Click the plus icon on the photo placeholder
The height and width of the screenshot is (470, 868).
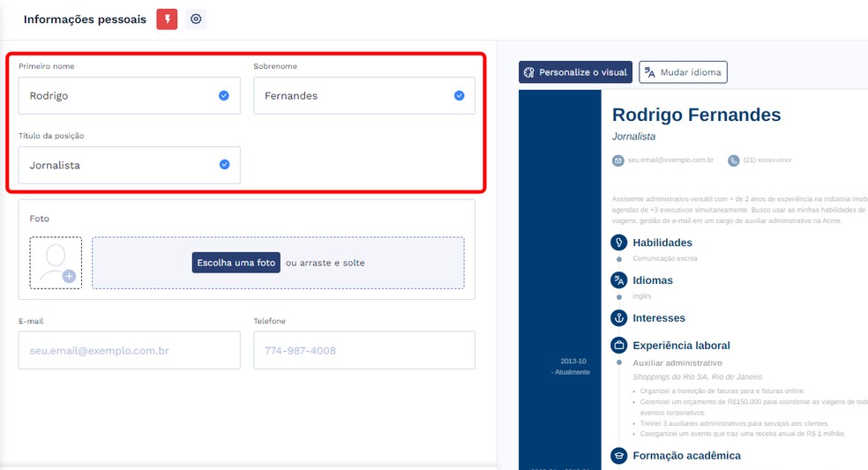(x=69, y=276)
